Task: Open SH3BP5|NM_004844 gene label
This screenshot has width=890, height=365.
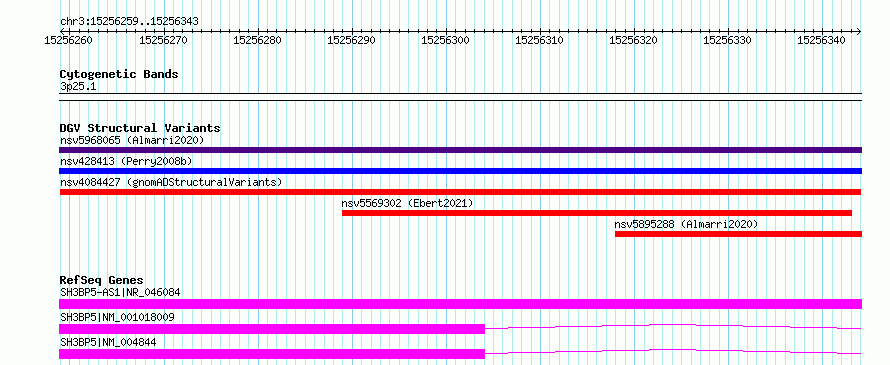Action: [108, 342]
